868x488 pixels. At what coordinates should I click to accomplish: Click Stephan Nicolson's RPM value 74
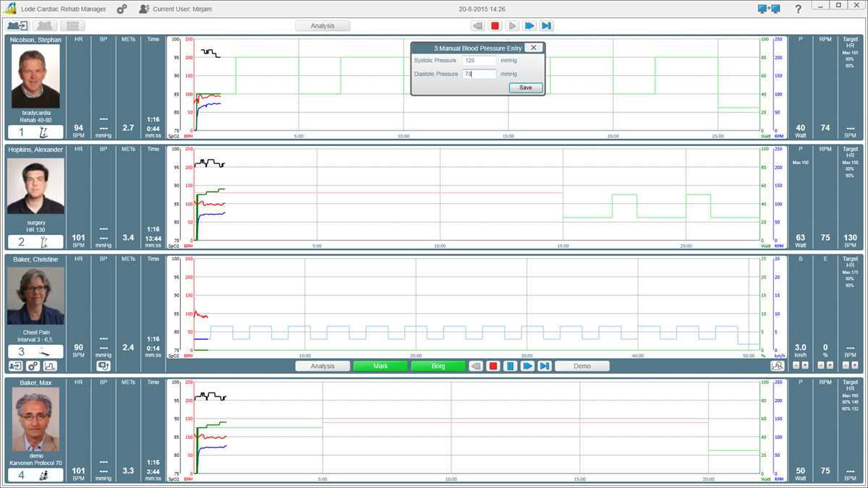[825, 127]
